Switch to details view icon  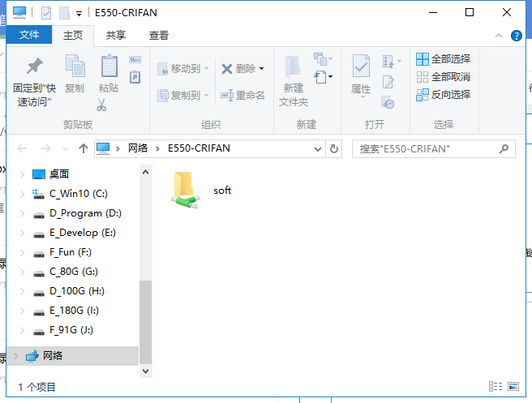[496, 386]
